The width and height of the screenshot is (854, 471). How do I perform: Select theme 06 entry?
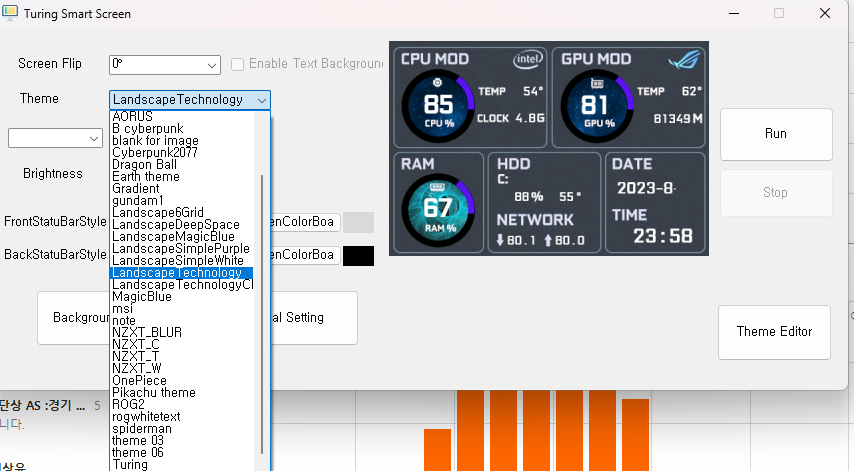point(182,452)
